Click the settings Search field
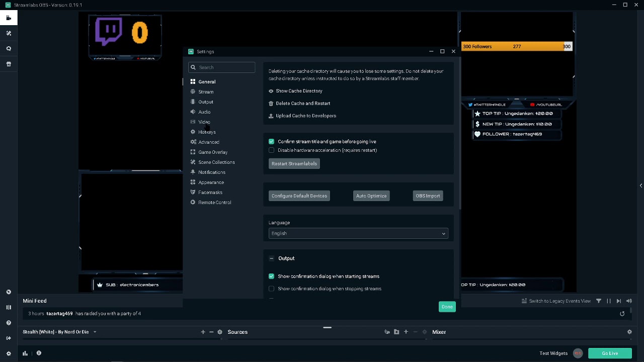This screenshot has height=362, width=644. (222, 67)
